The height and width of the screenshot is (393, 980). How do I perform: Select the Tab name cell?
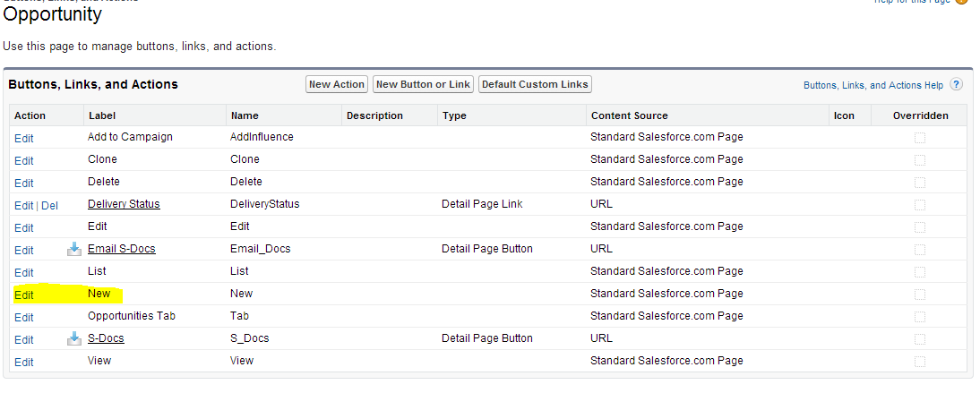pyautogui.click(x=239, y=315)
